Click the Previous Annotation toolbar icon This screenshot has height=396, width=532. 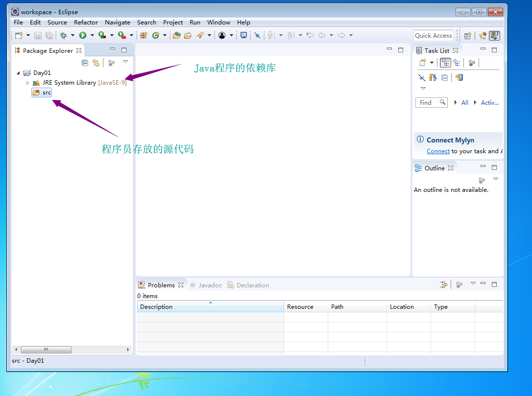[x=291, y=35]
